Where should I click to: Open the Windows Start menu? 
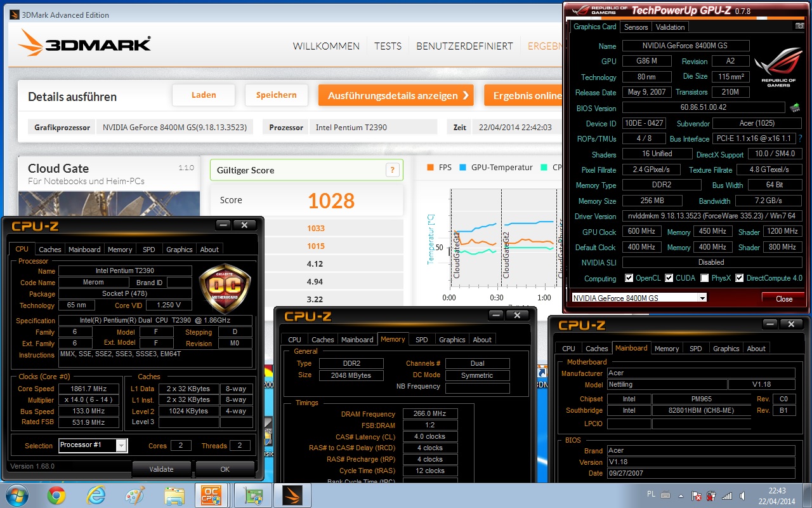coord(18,495)
